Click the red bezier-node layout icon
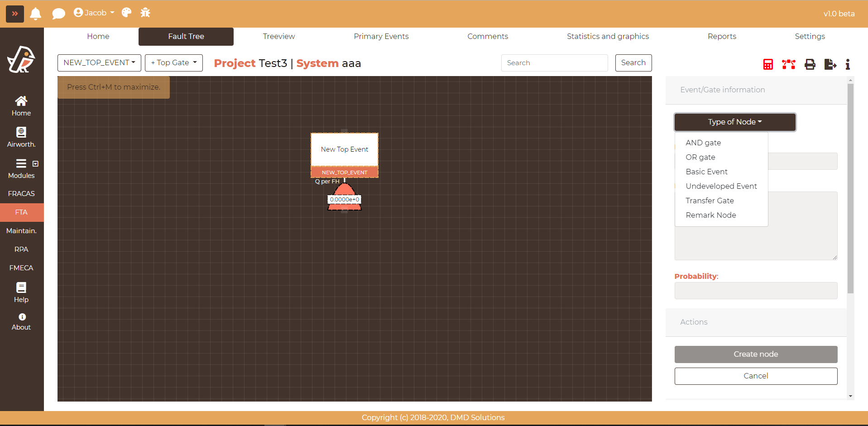Screen dimensions: 868x426 788,64
